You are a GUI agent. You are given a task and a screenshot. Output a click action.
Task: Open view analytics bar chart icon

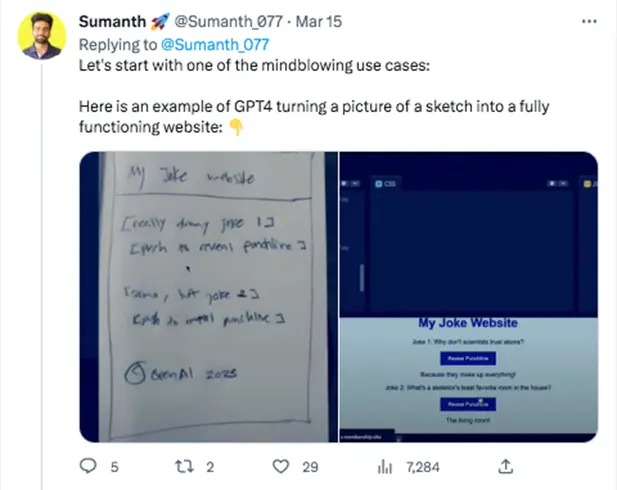point(383,466)
